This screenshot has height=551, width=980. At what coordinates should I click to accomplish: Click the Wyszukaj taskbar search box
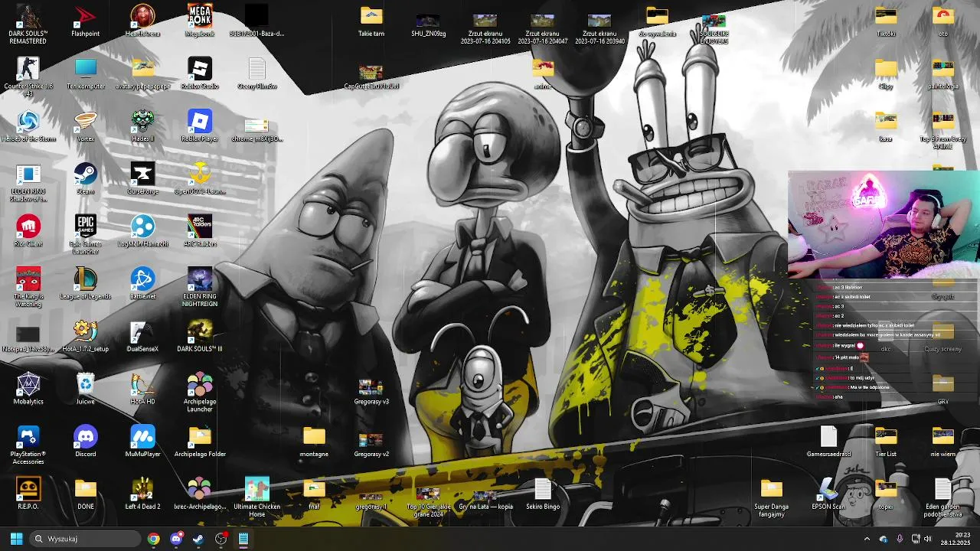pos(86,539)
